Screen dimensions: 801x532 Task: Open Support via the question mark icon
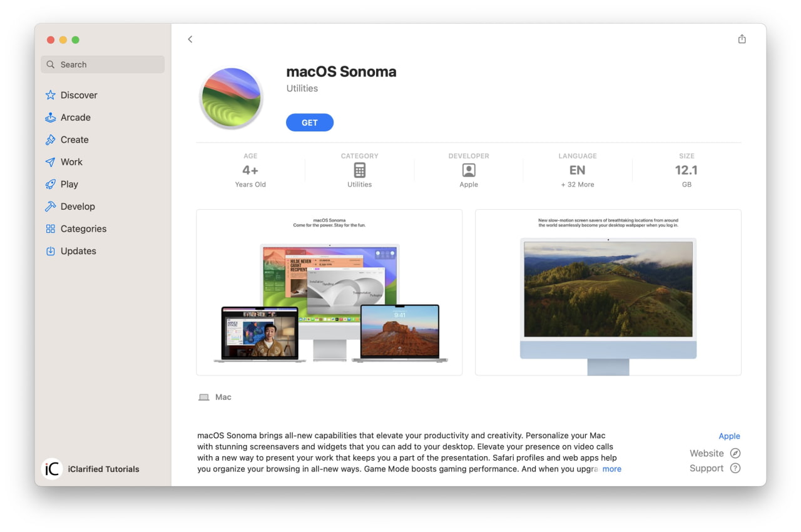click(735, 468)
